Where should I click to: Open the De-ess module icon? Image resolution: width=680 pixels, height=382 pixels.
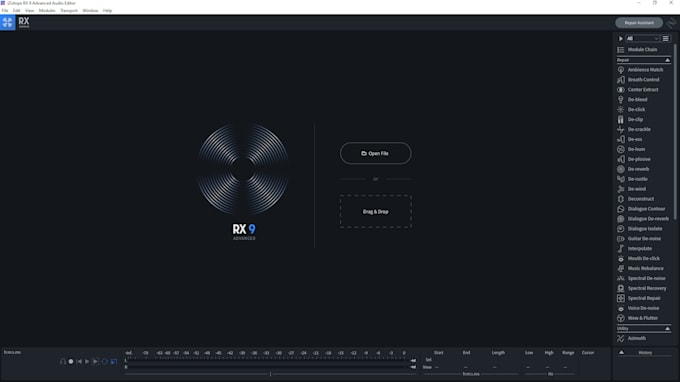[x=621, y=139]
